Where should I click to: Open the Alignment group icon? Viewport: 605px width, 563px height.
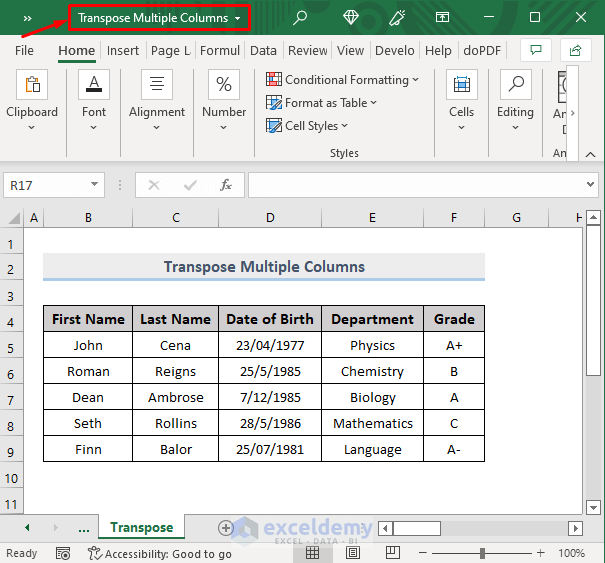click(x=157, y=84)
